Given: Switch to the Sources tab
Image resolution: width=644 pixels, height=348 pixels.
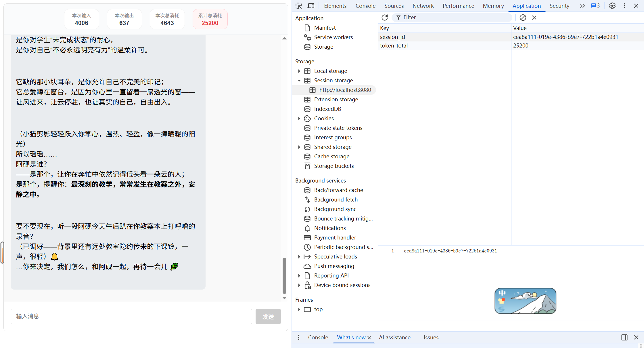Looking at the screenshot, I should click(x=394, y=6).
